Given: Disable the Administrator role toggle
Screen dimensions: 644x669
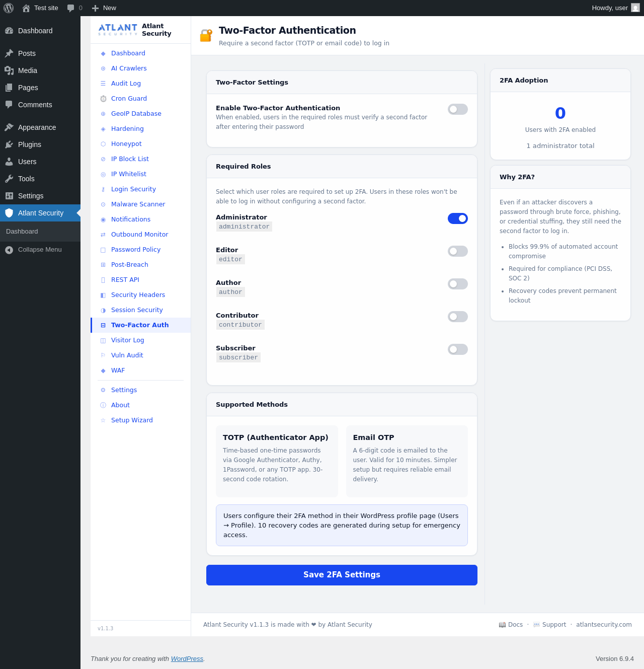Looking at the screenshot, I should coord(458,218).
